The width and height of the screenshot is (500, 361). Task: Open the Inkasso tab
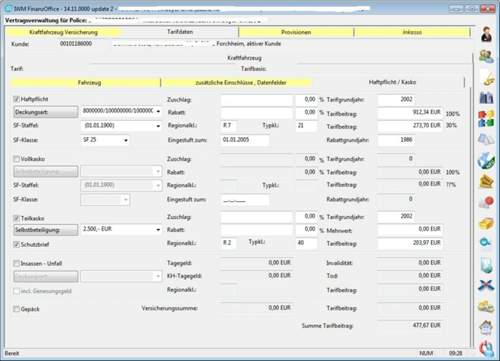pyautogui.click(x=412, y=32)
